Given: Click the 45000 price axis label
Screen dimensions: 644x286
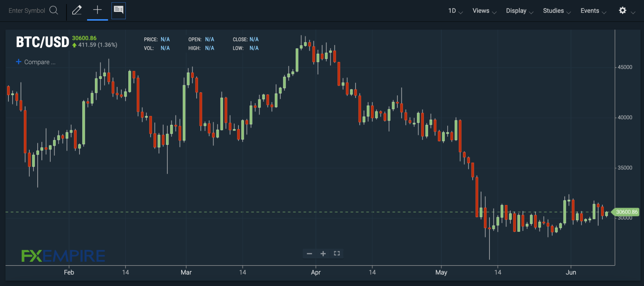Looking at the screenshot, I should click(x=625, y=67).
